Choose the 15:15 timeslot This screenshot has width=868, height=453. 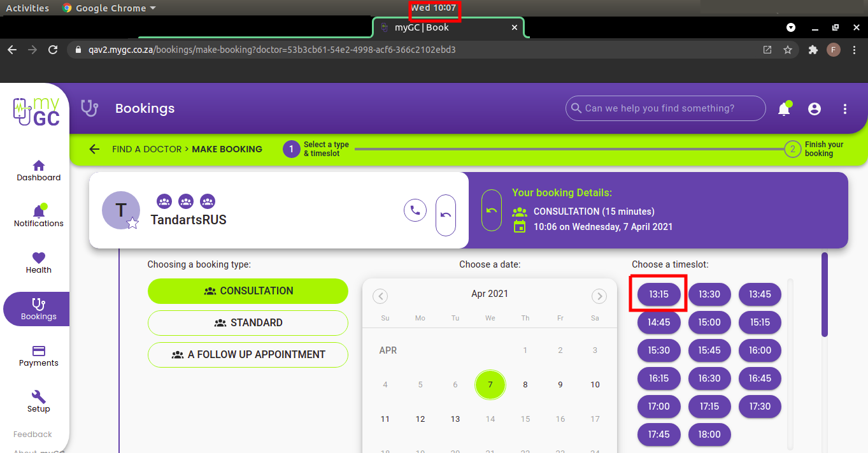click(x=760, y=322)
